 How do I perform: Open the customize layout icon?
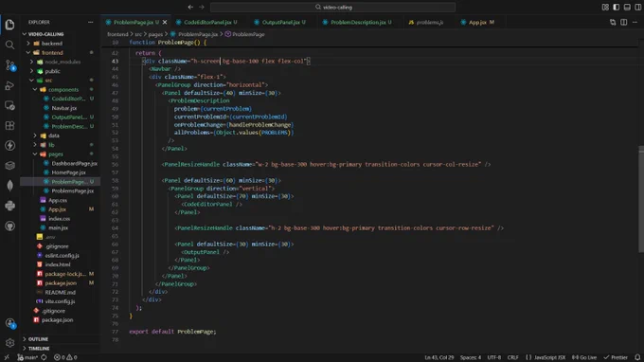tap(605, 7)
